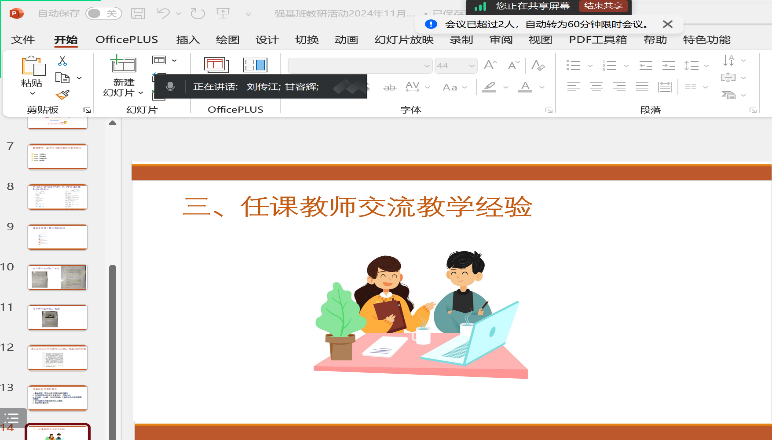Switch to the Animations tab (动画)
This screenshot has height=440, width=772.
click(346, 40)
